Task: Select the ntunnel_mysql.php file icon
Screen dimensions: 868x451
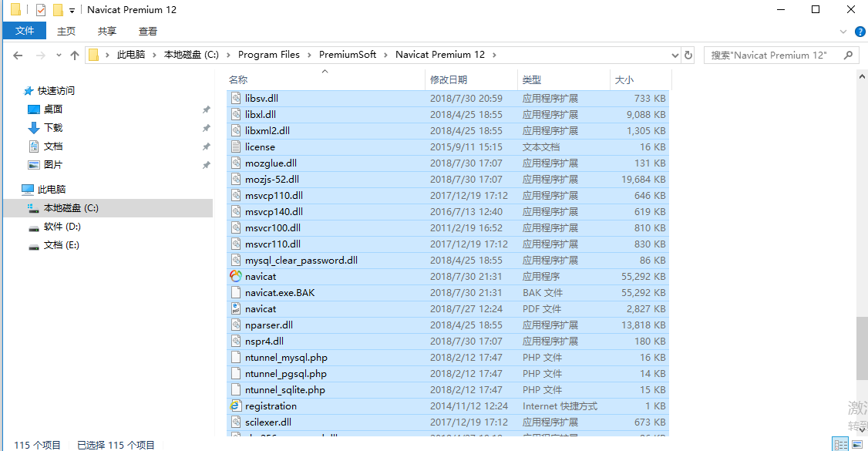Action: tap(236, 357)
